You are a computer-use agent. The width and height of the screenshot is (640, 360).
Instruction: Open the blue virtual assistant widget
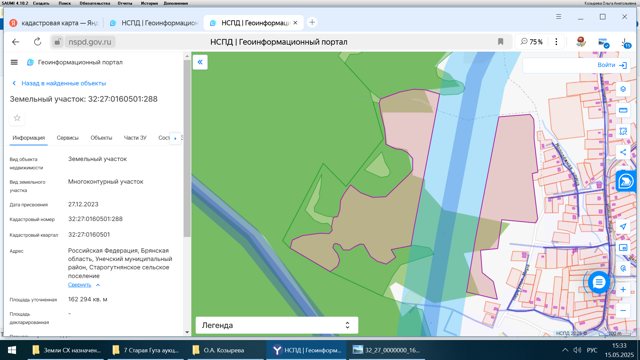(x=627, y=181)
